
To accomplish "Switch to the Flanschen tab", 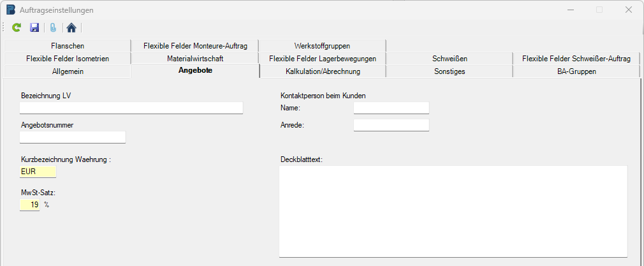I will pyautogui.click(x=68, y=46).
